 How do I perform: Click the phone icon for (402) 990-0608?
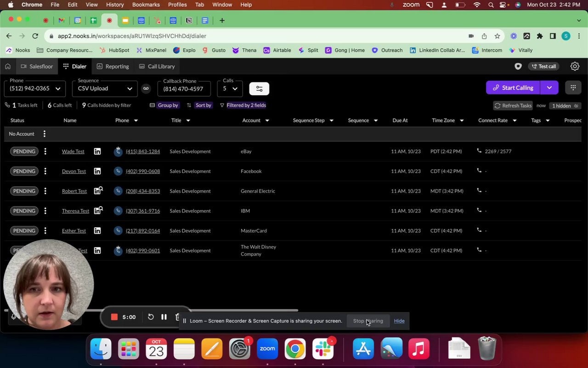[118, 171]
